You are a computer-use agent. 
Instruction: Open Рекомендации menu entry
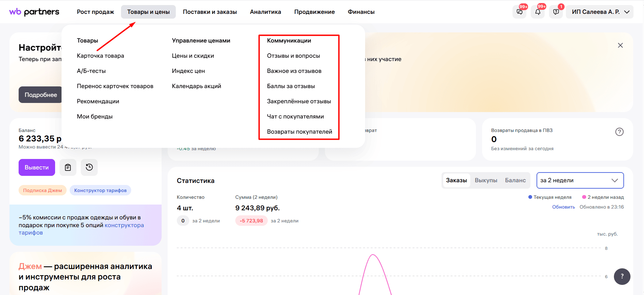click(98, 101)
